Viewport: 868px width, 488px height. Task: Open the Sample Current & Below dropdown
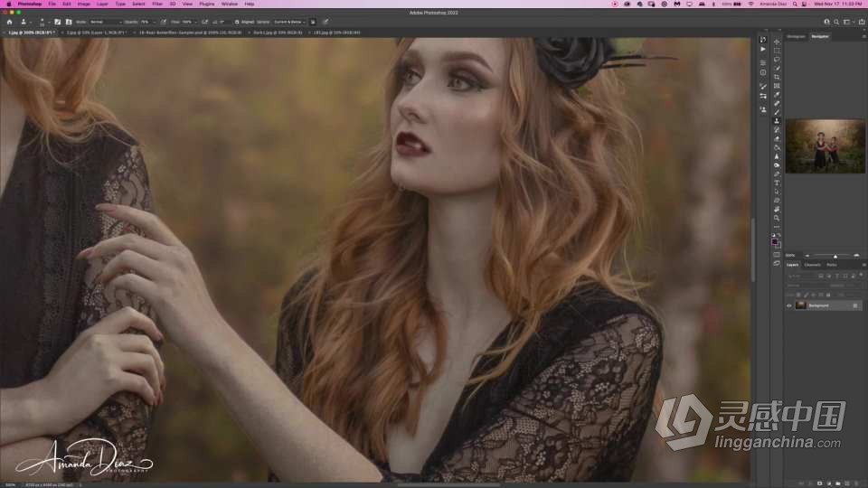[x=289, y=22]
